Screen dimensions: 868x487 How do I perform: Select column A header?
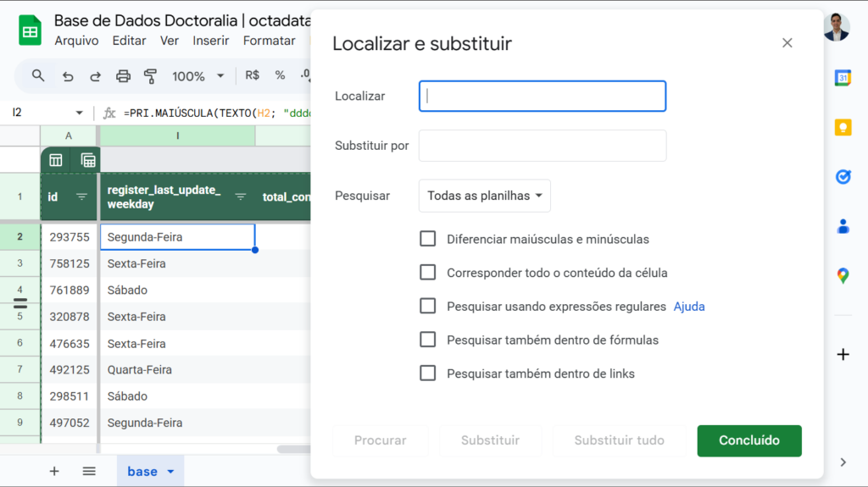coord(69,136)
